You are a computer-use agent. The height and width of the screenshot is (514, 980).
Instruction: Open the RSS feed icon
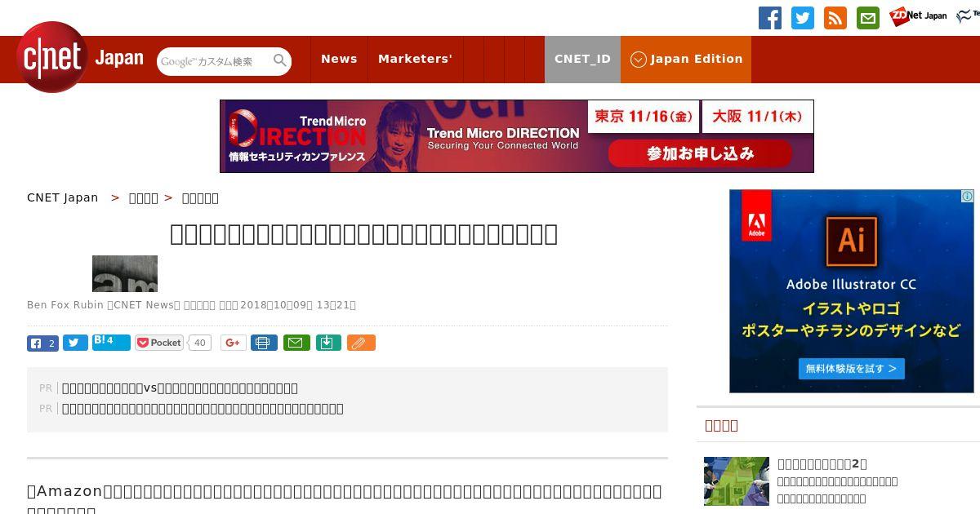(835, 18)
